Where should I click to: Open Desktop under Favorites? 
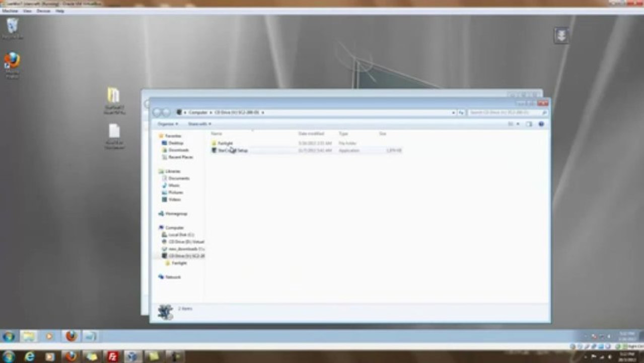pyautogui.click(x=172, y=143)
